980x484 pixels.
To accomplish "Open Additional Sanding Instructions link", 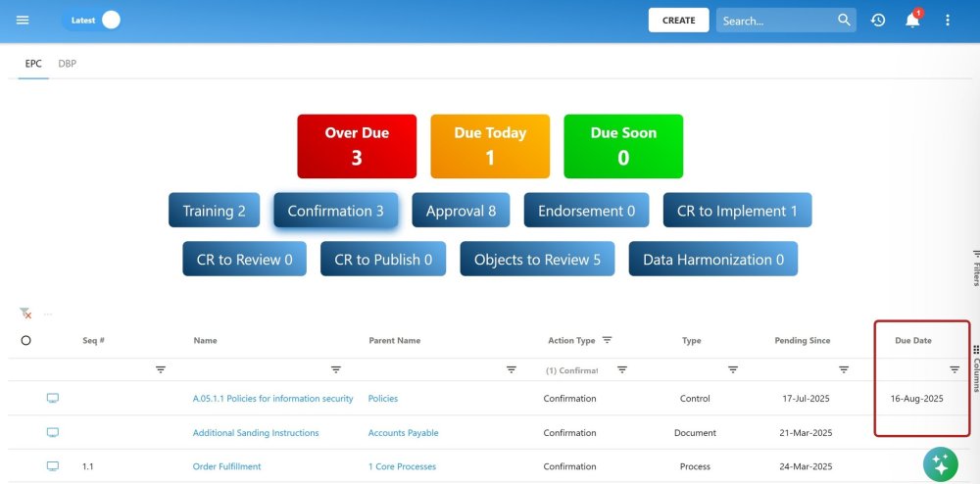I will tap(256, 433).
